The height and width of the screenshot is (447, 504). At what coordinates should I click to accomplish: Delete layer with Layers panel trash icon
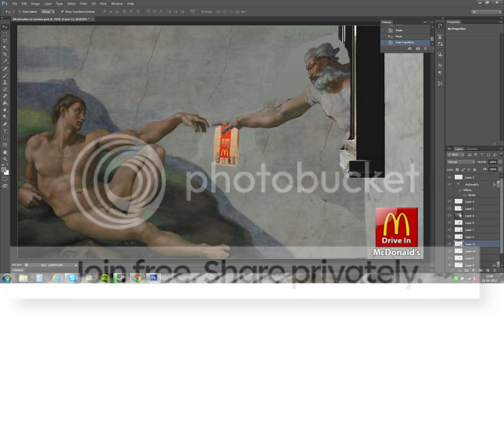tap(495, 270)
